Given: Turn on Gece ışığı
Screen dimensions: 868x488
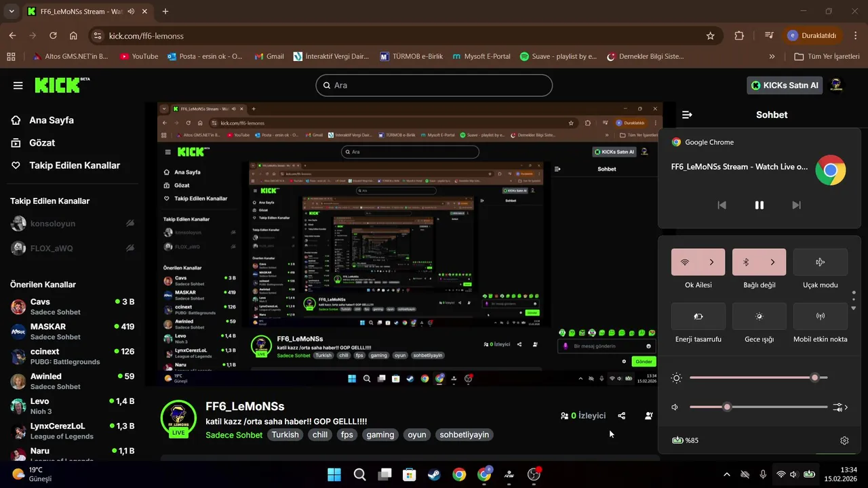Looking at the screenshot, I should (759, 317).
